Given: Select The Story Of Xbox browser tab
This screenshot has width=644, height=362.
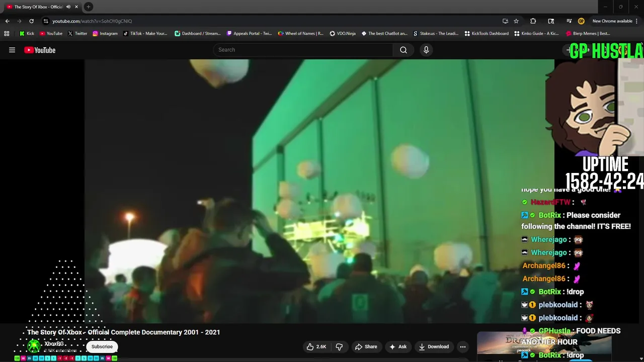Looking at the screenshot, I should tap(38, 7).
